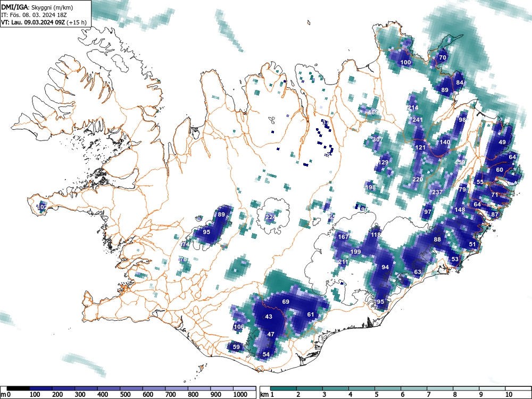The width and height of the screenshot is (532, 399).
Task: Click the '118' visibility value
Action: click(x=376, y=235)
